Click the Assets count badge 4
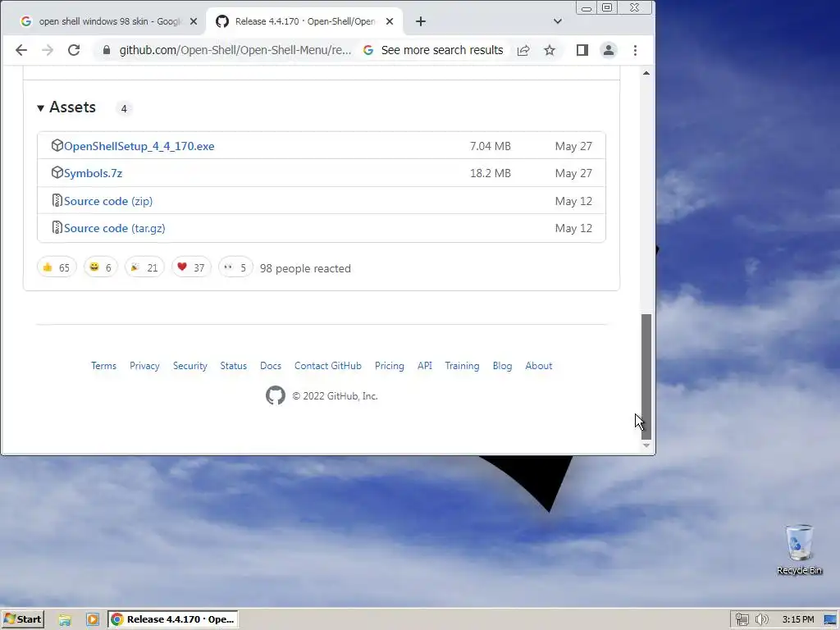This screenshot has height=630, width=840. click(x=124, y=109)
